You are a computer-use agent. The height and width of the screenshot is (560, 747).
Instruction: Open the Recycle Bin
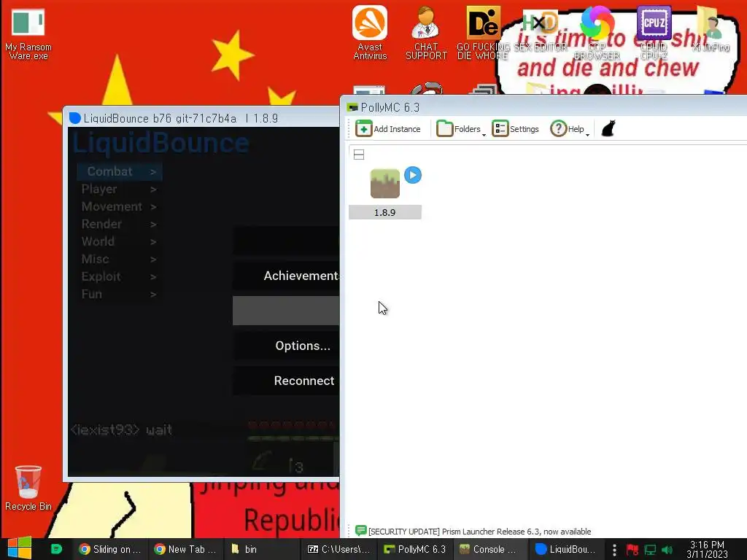[x=28, y=488]
